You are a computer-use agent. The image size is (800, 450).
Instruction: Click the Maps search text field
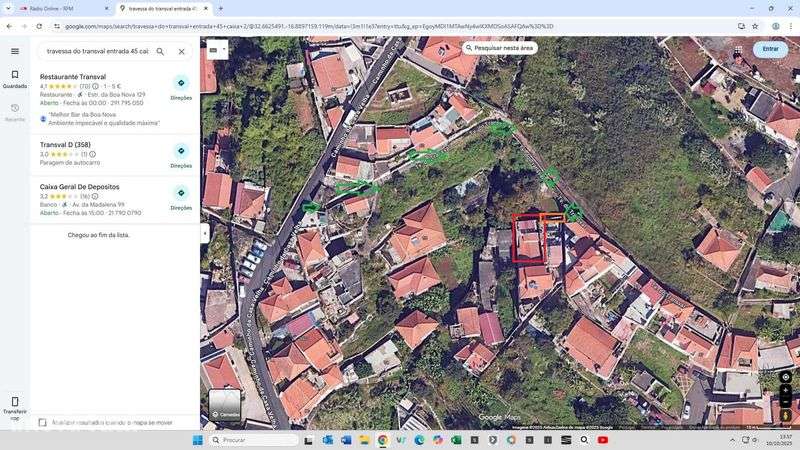pyautogui.click(x=97, y=51)
